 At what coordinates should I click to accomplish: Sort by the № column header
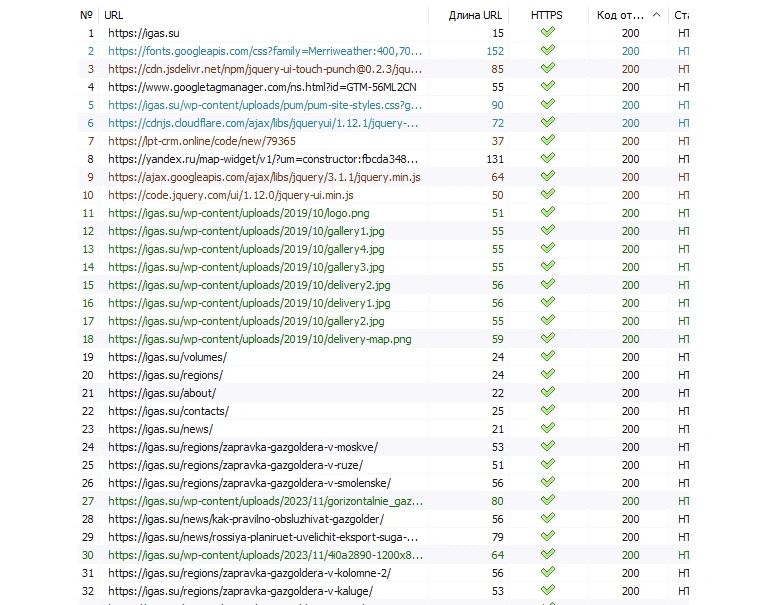point(86,15)
